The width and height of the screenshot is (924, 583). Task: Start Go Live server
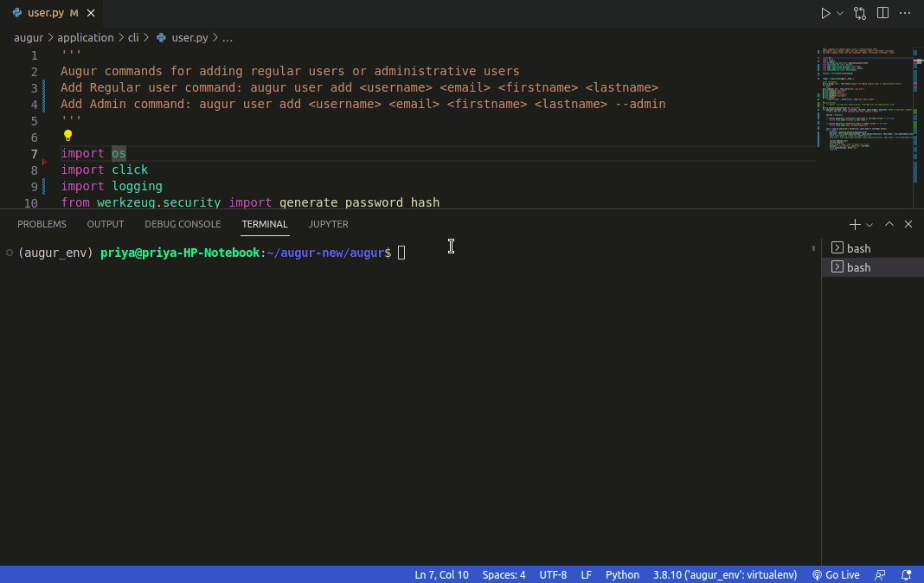coord(836,574)
